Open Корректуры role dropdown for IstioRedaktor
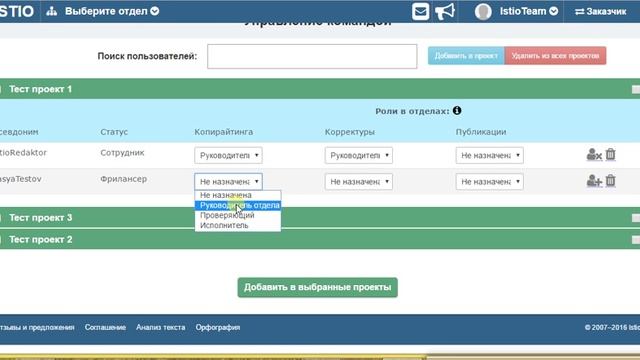The height and width of the screenshot is (360, 640). coord(359,156)
